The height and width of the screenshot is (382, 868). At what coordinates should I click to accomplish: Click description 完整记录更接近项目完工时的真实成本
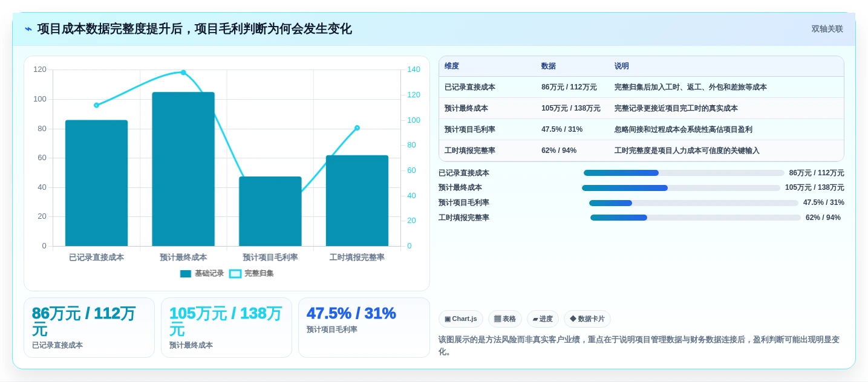click(x=676, y=108)
